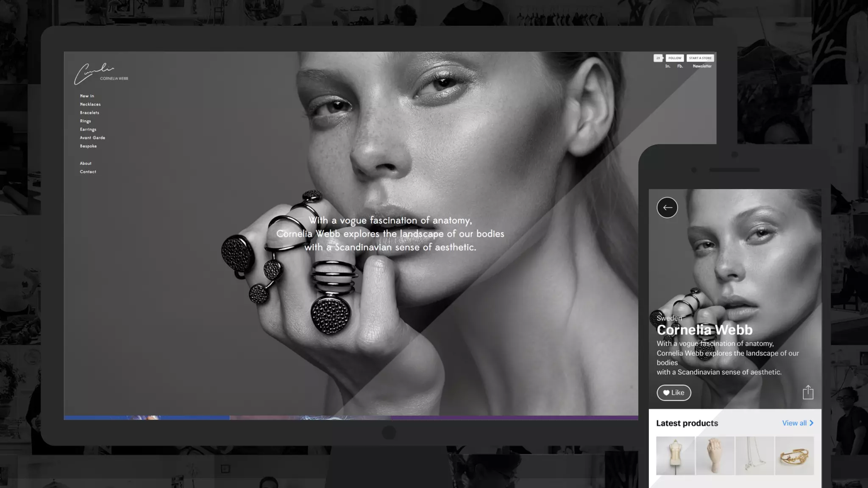Click the 29 follower count badge

(x=658, y=58)
